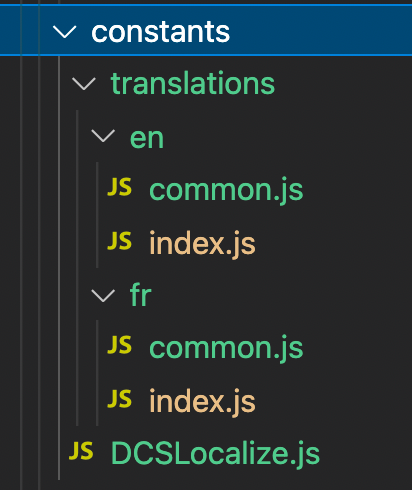412x490 pixels.
Task: Collapse the fr folder chevron
Action: tap(103, 295)
